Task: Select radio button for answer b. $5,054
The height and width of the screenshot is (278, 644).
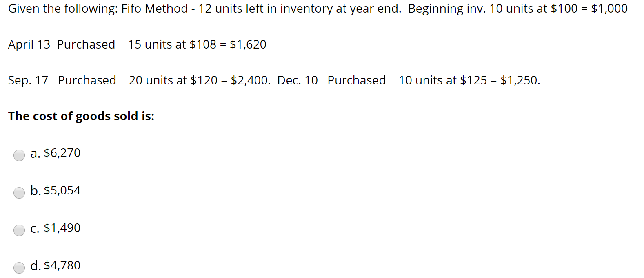Action: pos(19,192)
